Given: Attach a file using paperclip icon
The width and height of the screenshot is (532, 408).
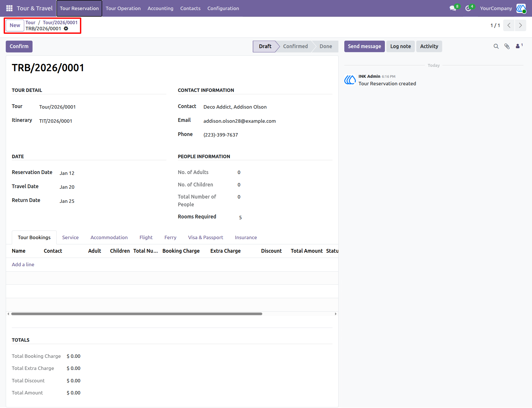Looking at the screenshot, I should (x=507, y=46).
